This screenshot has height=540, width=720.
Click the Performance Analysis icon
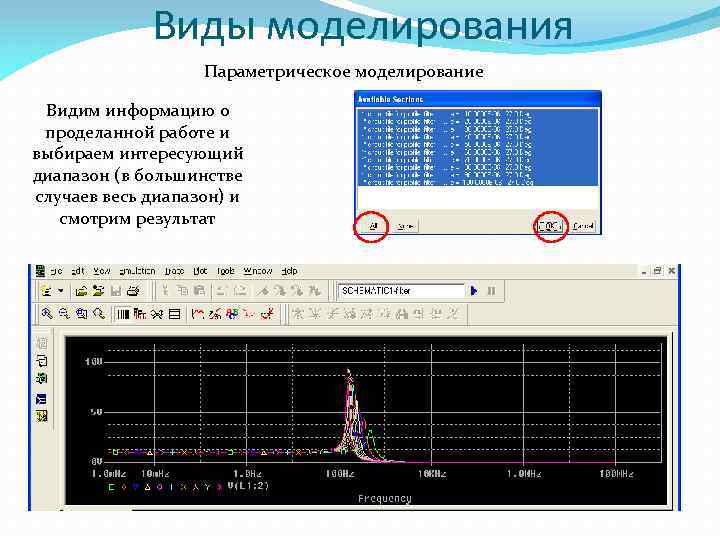[x=157, y=314]
